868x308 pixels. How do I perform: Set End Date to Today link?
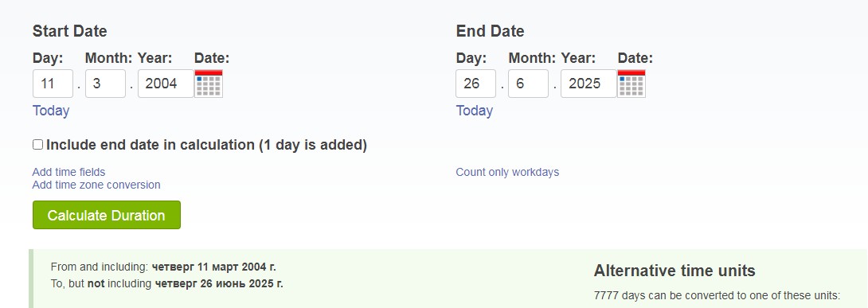click(x=475, y=111)
